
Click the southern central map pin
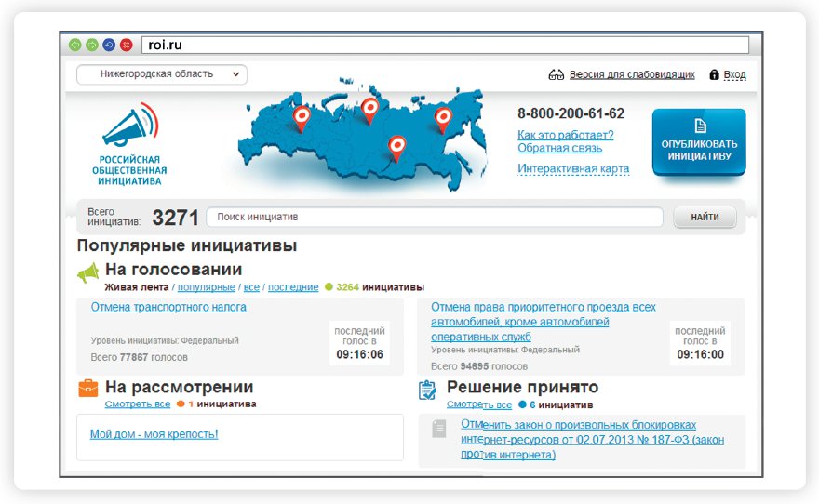click(396, 147)
